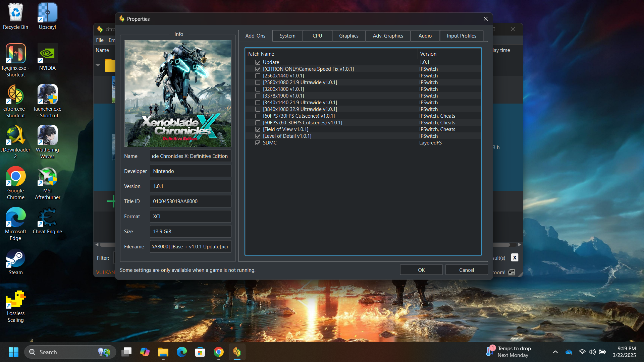The width and height of the screenshot is (644, 362).
Task: Click the game Name field
Action: pyautogui.click(x=191, y=156)
